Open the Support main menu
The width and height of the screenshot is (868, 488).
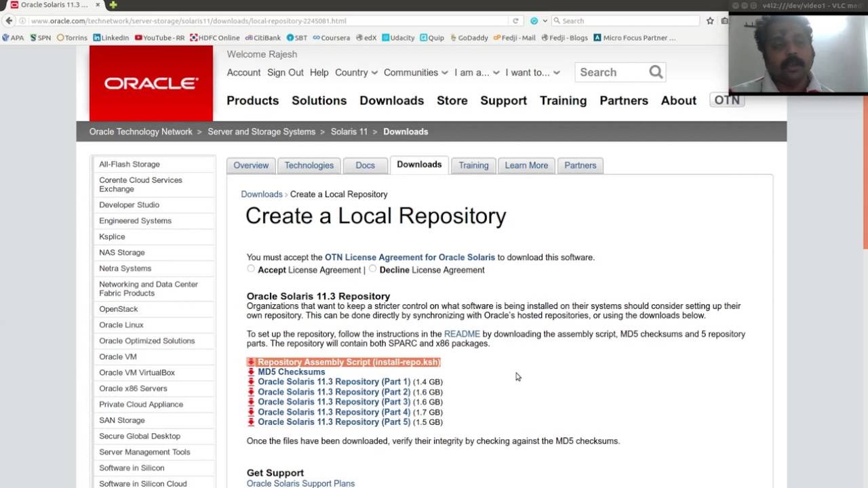click(x=504, y=100)
